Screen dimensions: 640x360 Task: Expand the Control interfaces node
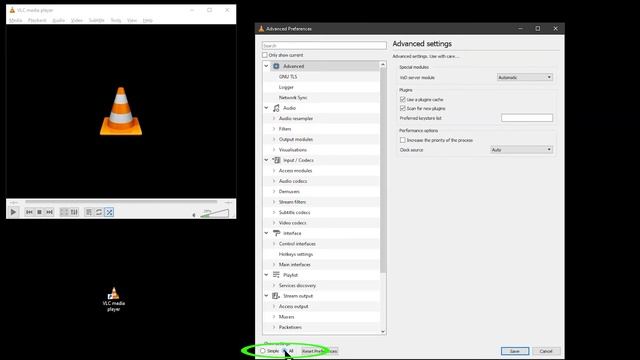click(x=274, y=244)
